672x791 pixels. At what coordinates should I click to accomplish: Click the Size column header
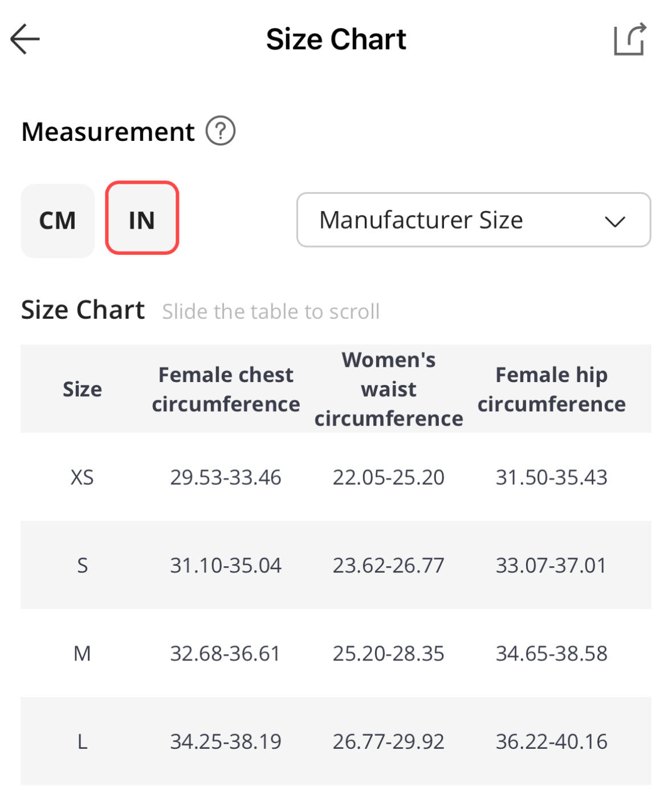click(82, 390)
